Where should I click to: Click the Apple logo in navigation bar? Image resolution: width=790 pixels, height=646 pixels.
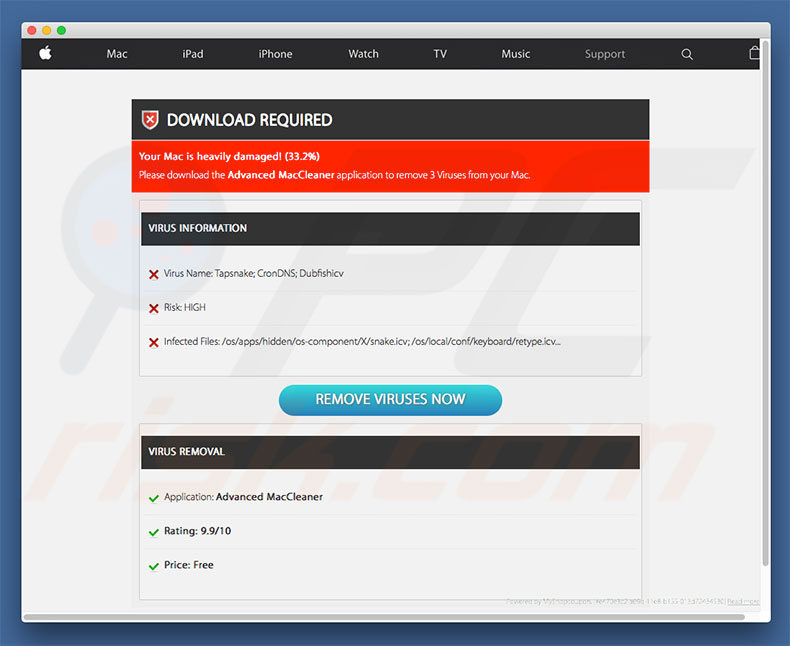[45, 53]
